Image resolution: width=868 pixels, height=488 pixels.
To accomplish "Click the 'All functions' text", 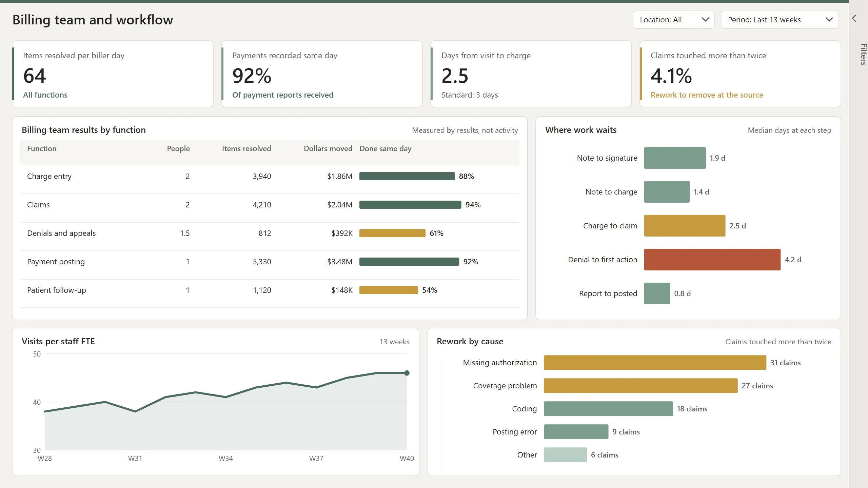I will coord(45,95).
